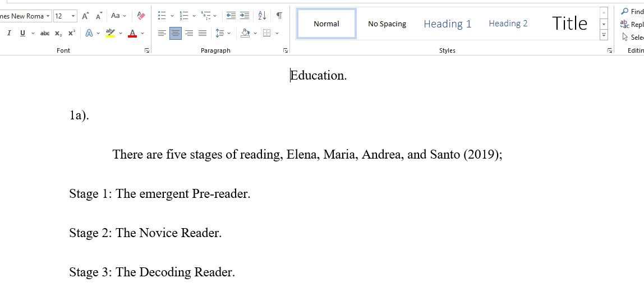Select the Normal style
Viewport: 644px width, 301px height.
(x=326, y=24)
